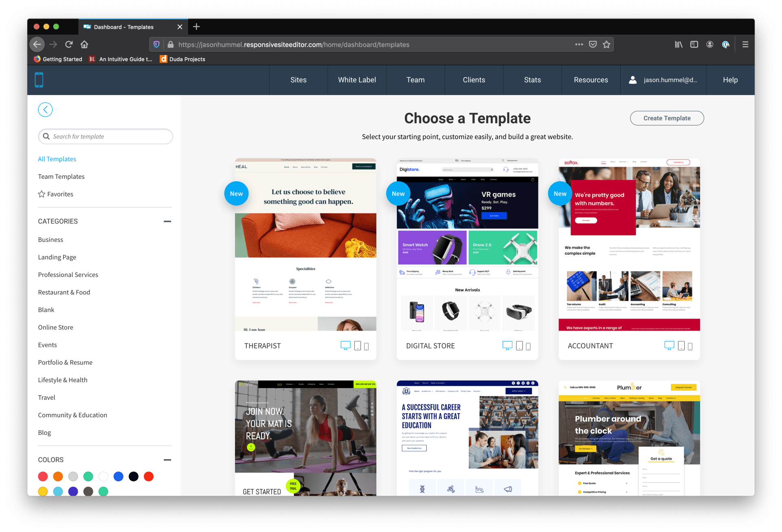
Task: Open the Firefox hamburger menu
Action: 745,44
